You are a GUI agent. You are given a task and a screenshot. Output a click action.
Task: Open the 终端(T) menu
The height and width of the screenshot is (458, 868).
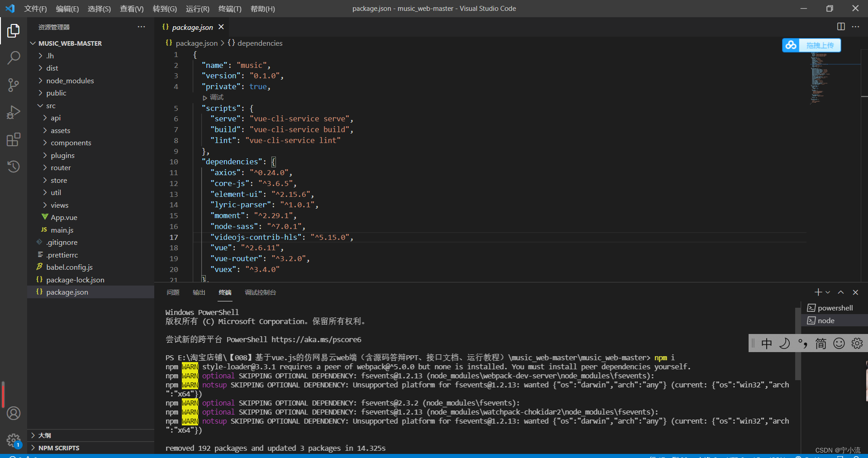tap(230, 9)
